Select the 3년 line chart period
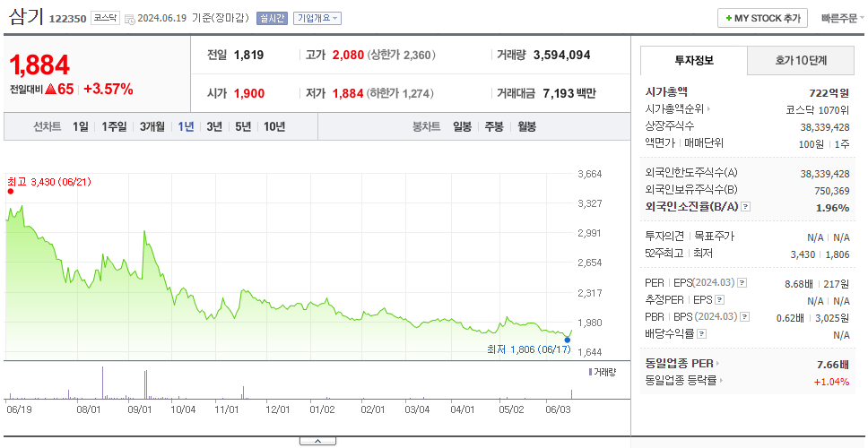868x448 pixels. pyautogui.click(x=214, y=126)
